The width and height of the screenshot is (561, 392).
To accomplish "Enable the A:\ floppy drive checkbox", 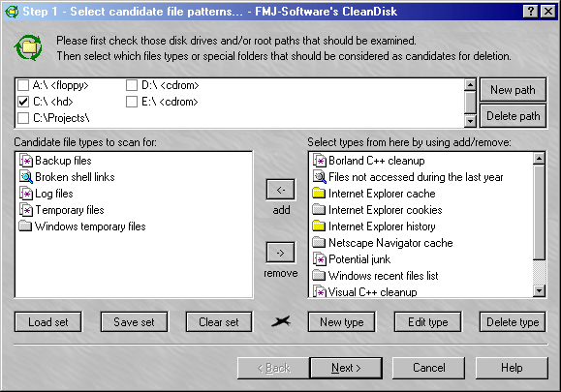I will click(23, 85).
